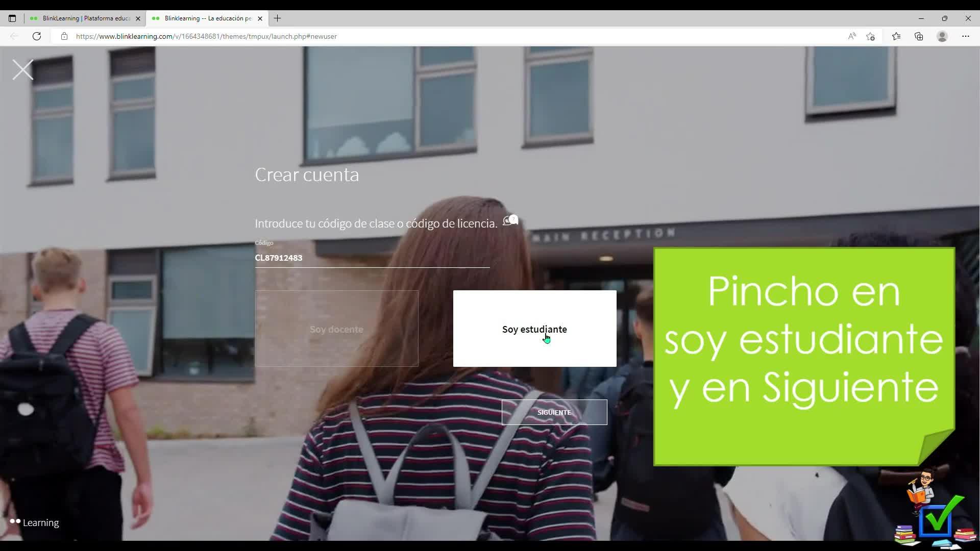This screenshot has height=551, width=980.
Task: Select the Soy estudiante option
Action: coord(534,329)
